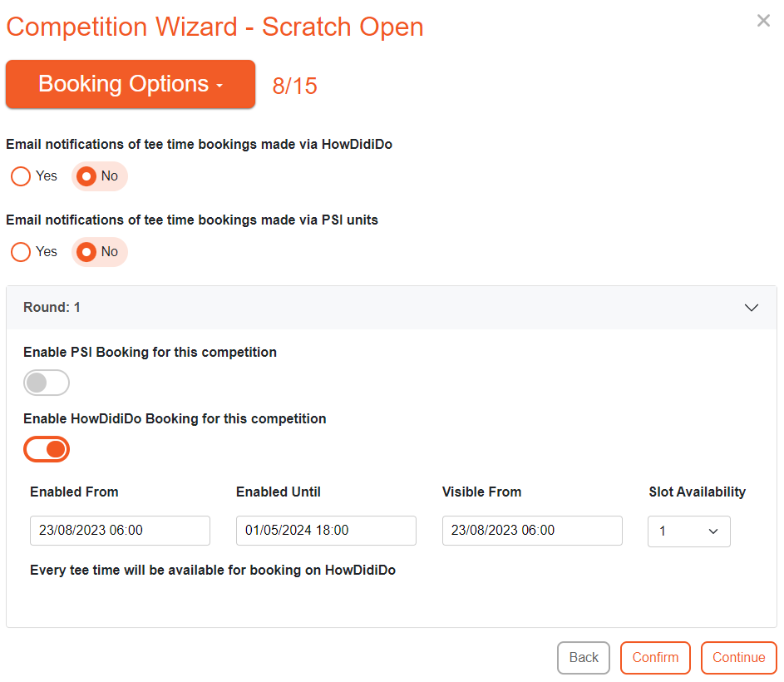Open the Booking Options dropdown
This screenshot has width=784, height=682.
click(130, 84)
